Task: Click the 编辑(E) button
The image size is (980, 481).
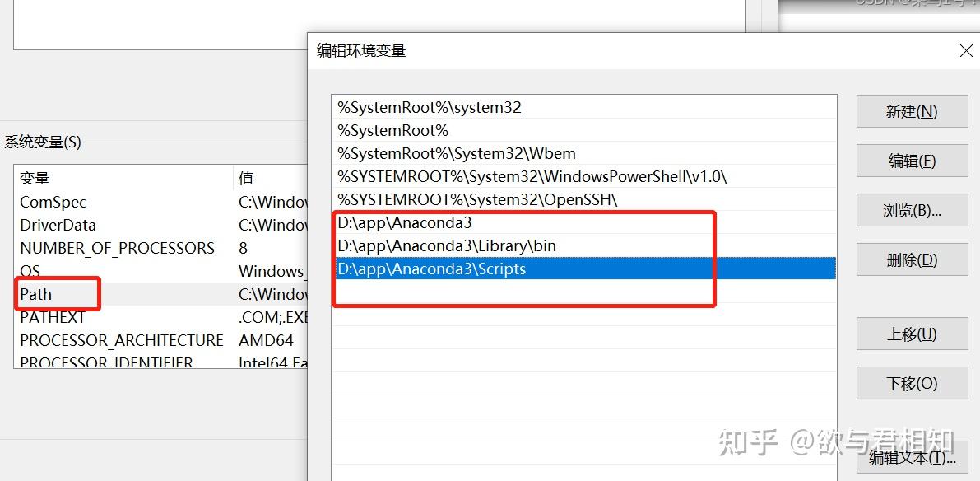Action: [x=912, y=161]
